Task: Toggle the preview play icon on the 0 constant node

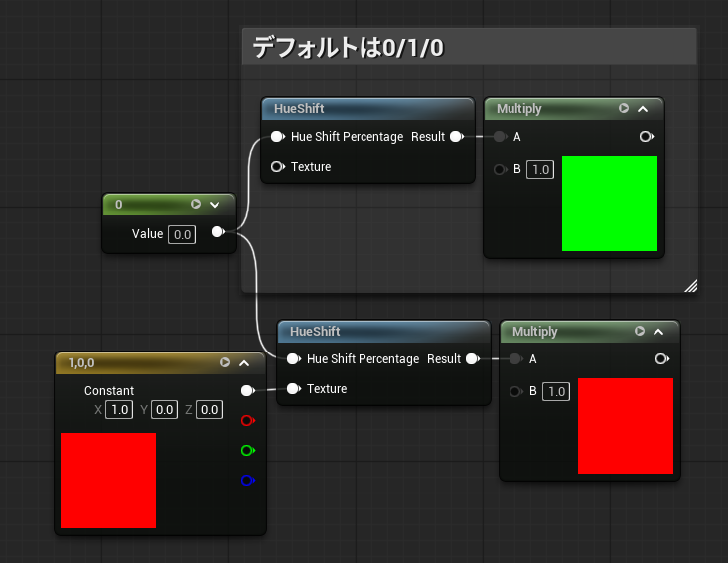Action: pos(196,204)
